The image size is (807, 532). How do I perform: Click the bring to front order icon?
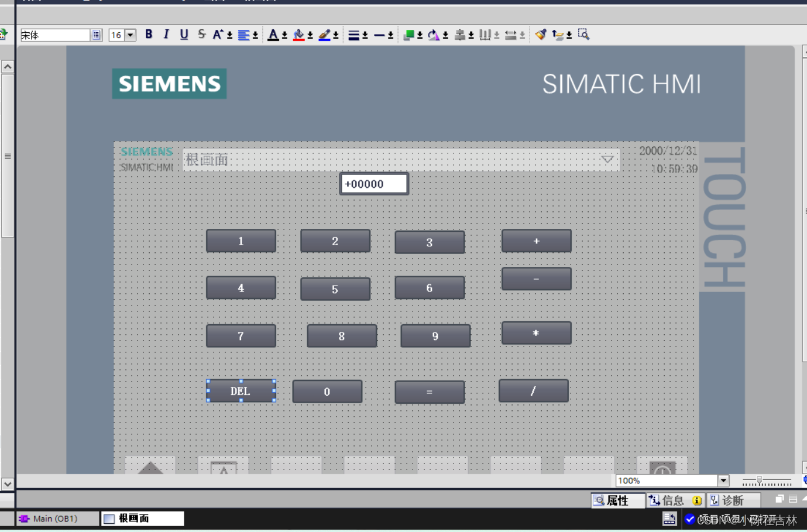coord(408,35)
